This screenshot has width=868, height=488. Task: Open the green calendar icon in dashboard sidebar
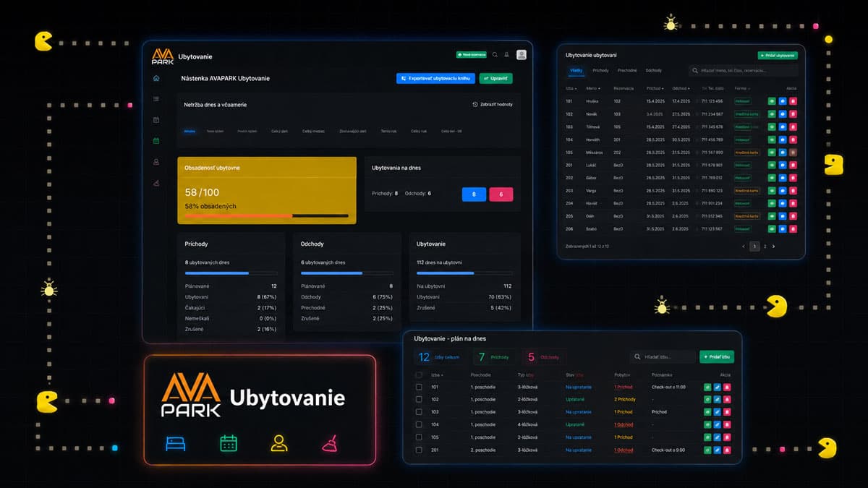point(156,141)
